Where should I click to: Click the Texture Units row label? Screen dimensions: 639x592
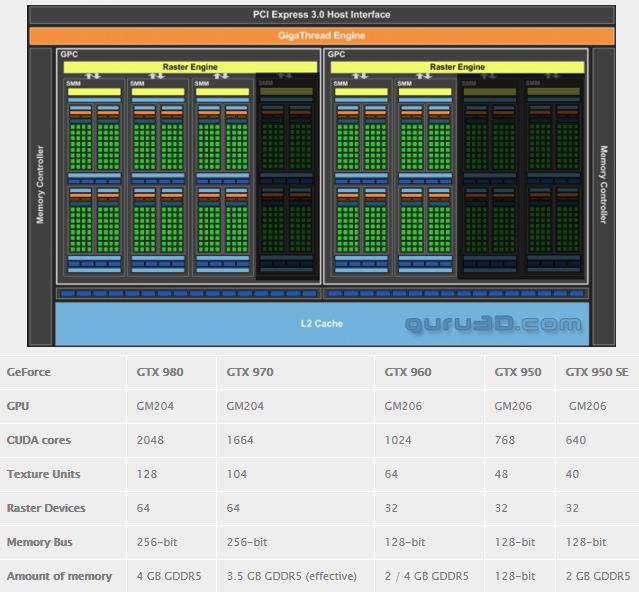(x=44, y=474)
